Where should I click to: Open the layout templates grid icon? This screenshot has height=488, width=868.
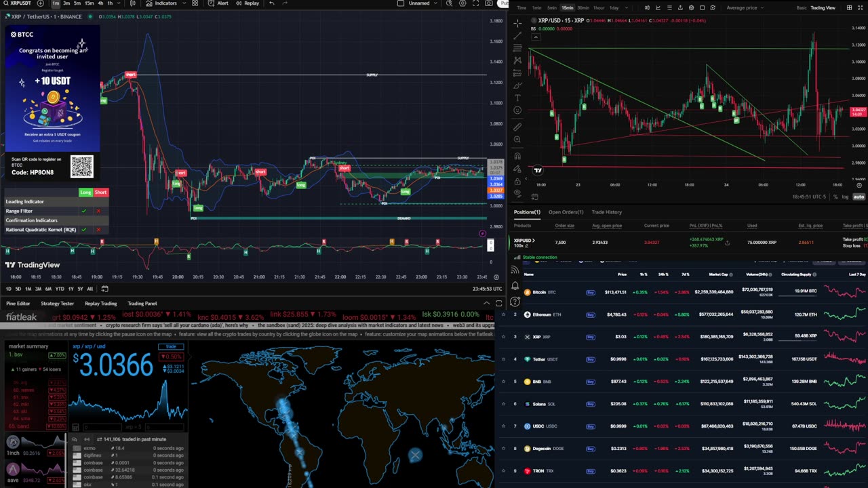point(195,3)
